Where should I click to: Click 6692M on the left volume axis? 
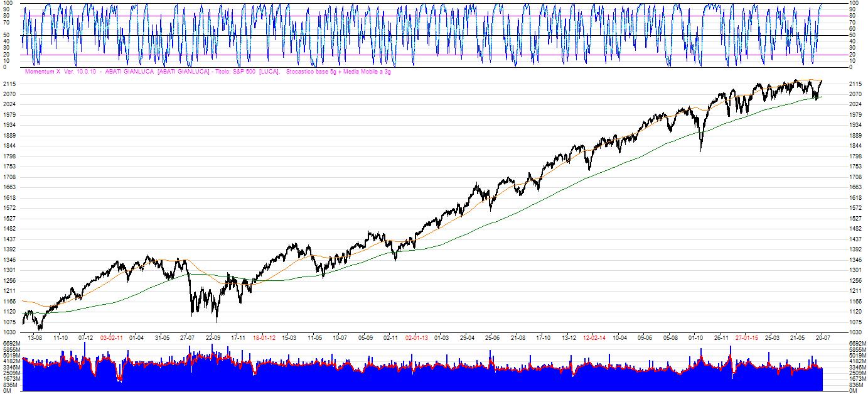[x=11, y=343]
